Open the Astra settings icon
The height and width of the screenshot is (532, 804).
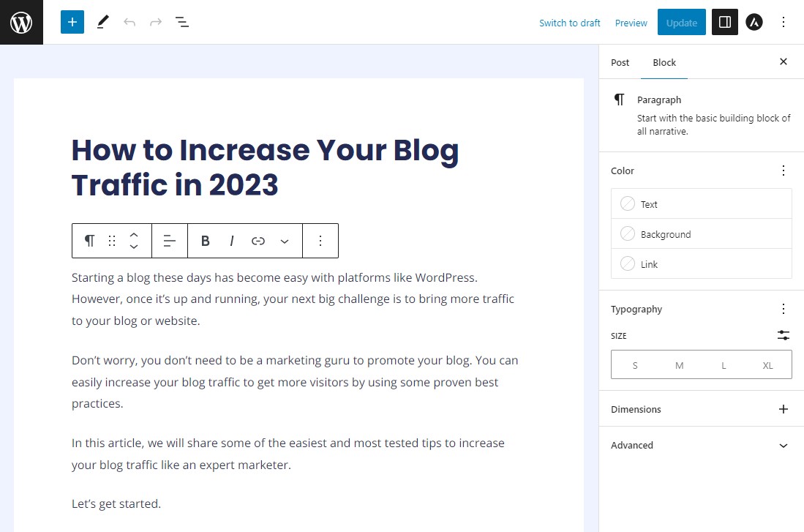click(754, 22)
